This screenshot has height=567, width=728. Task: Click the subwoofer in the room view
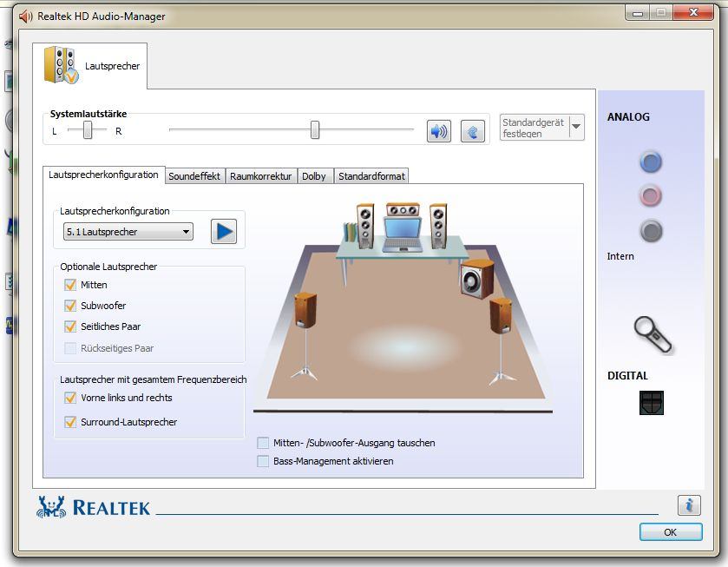pos(477,278)
